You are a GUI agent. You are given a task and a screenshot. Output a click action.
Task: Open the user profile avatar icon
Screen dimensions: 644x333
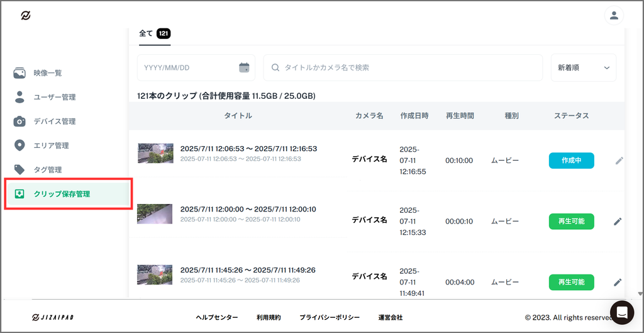point(614,16)
